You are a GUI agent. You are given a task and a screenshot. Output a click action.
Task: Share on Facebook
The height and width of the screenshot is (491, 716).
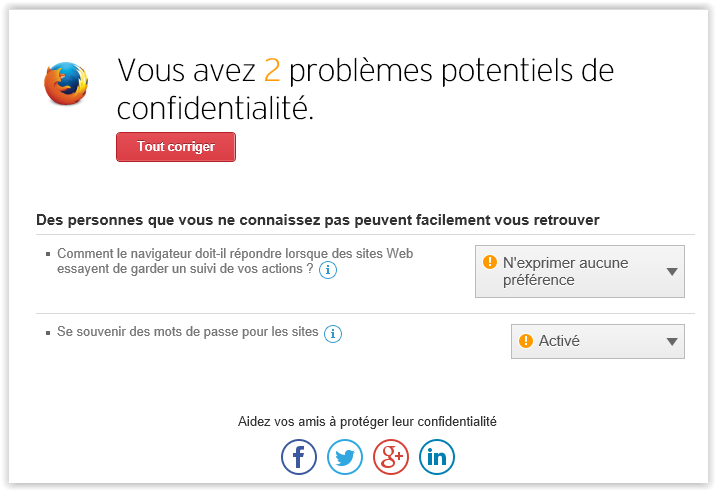pyautogui.click(x=299, y=458)
